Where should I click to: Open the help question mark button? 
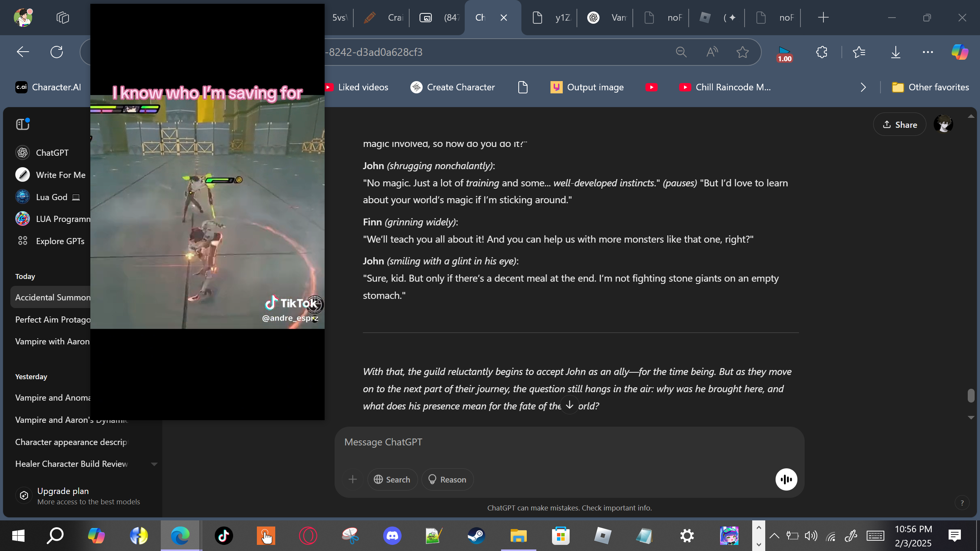point(962,503)
